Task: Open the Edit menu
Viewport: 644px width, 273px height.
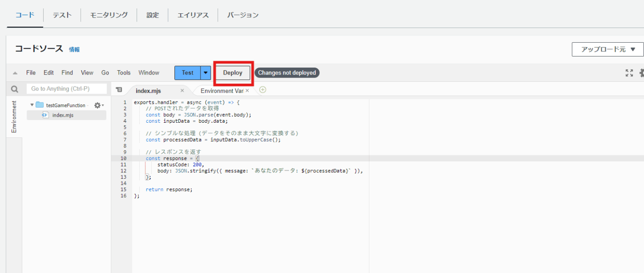Action: coord(49,73)
